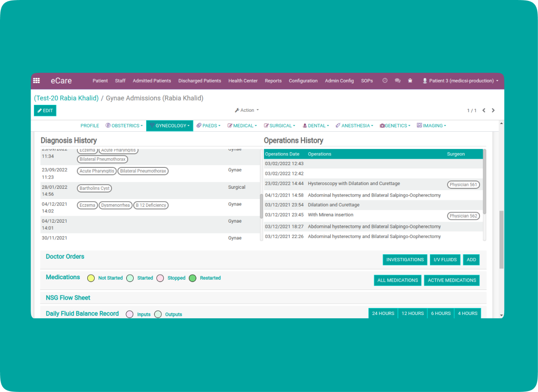Image resolution: width=538 pixels, height=392 pixels.
Task: Click the Active Medications button
Action: click(452, 280)
